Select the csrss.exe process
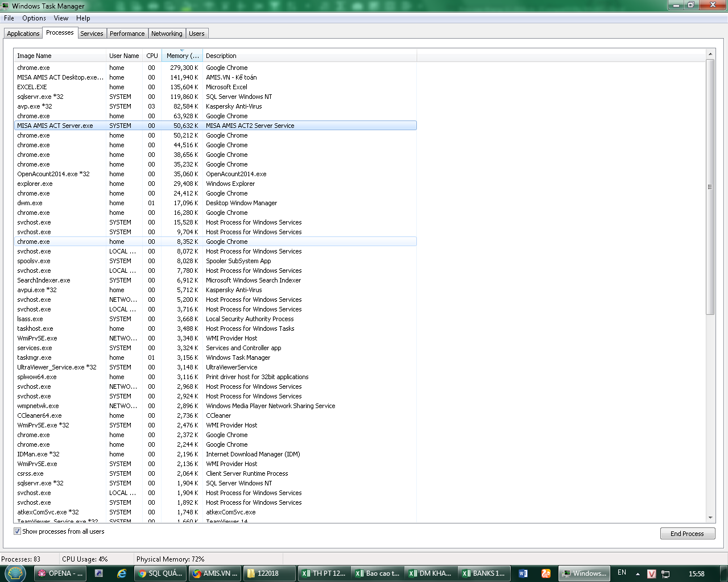The image size is (728, 582). pyautogui.click(x=216, y=473)
